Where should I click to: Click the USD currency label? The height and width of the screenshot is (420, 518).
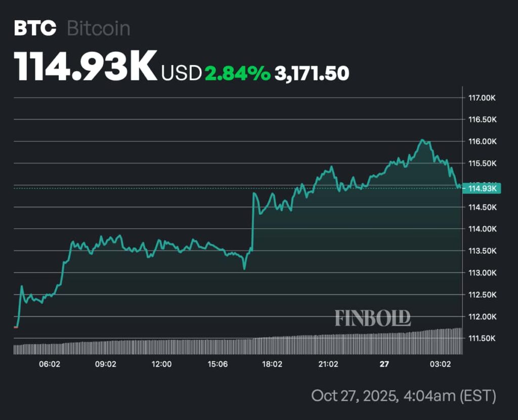point(181,73)
